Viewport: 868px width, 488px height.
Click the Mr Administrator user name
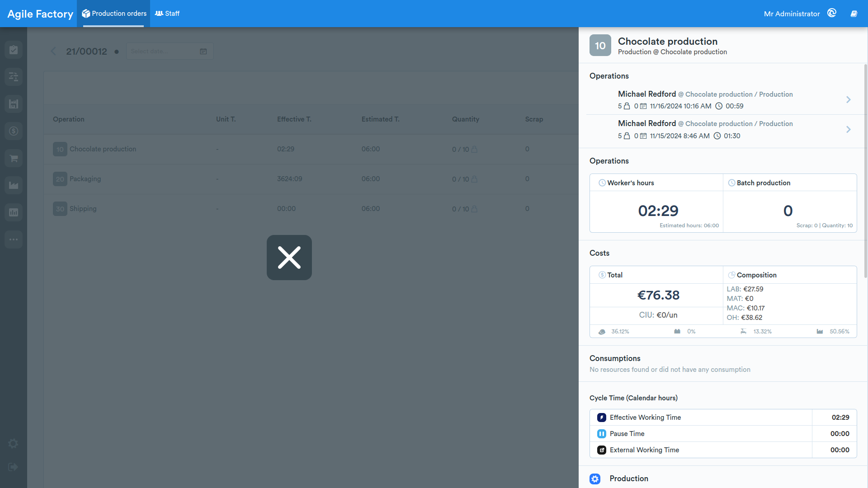[x=792, y=14]
